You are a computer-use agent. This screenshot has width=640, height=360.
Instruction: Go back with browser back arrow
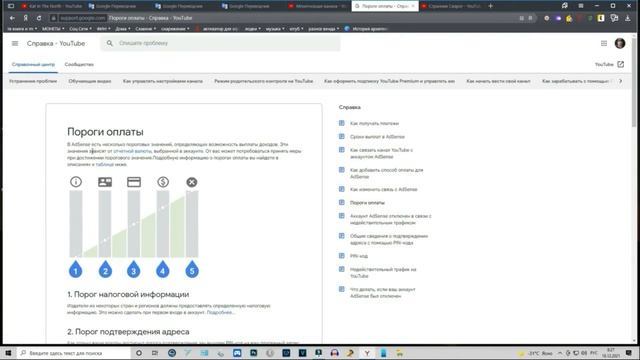point(12,18)
